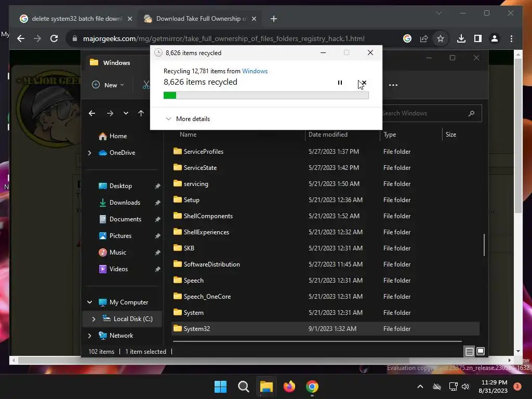Screen dimensions: 532x399
Task: Cancel the recycling operation with X
Action: tap(364, 83)
